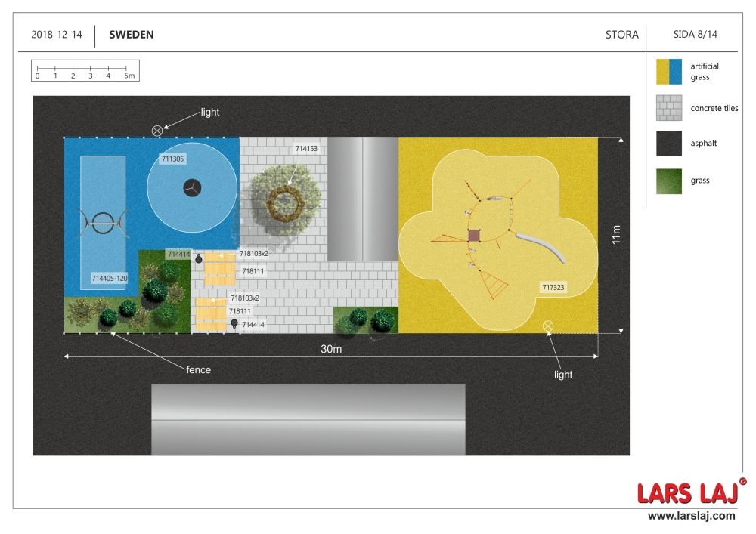Click the ring equipment in the light-blue rectangle
This screenshot has width=756, height=534.
104,222
